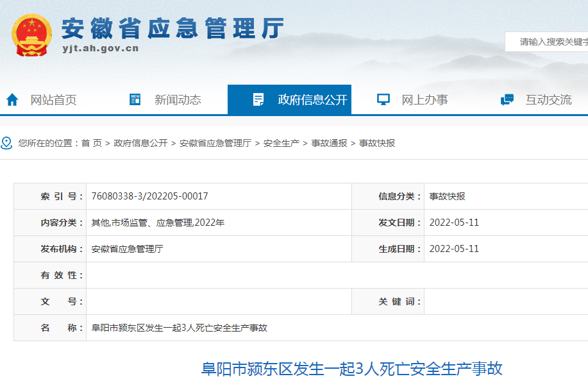Click the 有效性 row label

pyautogui.click(x=62, y=275)
